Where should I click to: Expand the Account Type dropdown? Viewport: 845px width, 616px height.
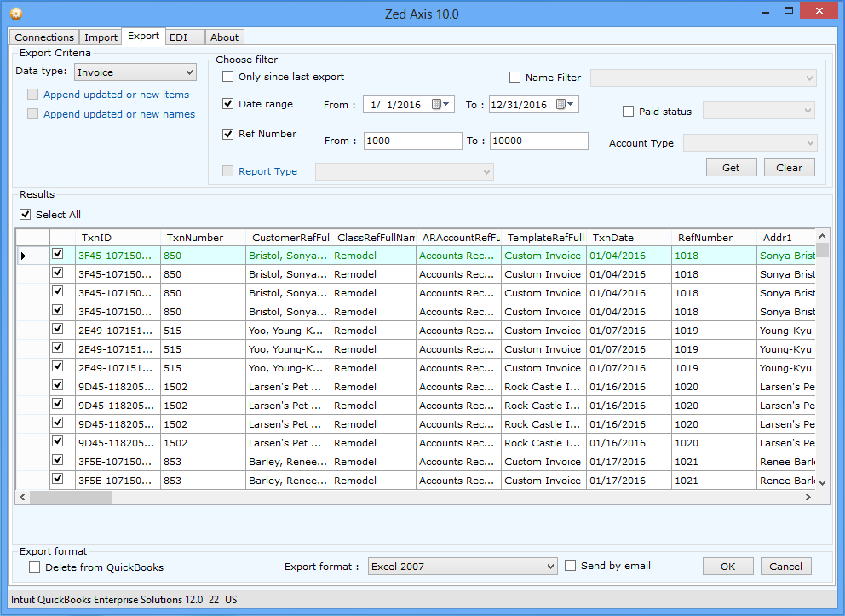[750, 143]
